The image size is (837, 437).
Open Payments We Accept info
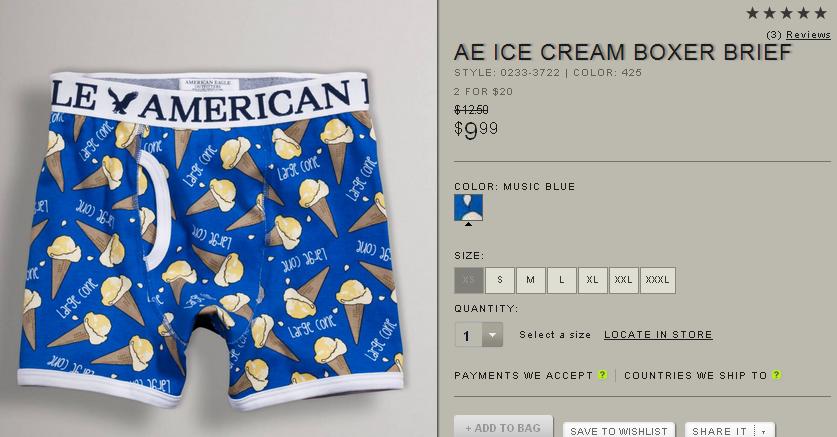pyautogui.click(x=523, y=375)
